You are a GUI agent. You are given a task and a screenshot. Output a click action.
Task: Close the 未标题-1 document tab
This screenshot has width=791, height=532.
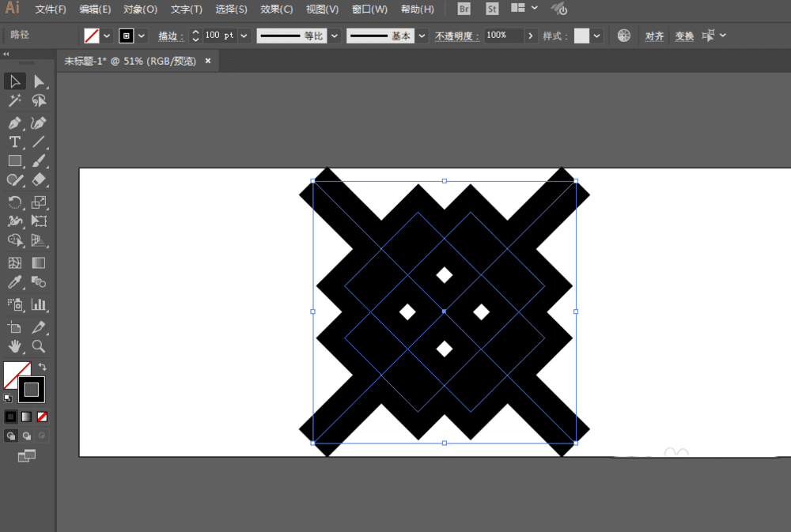pyautogui.click(x=208, y=61)
